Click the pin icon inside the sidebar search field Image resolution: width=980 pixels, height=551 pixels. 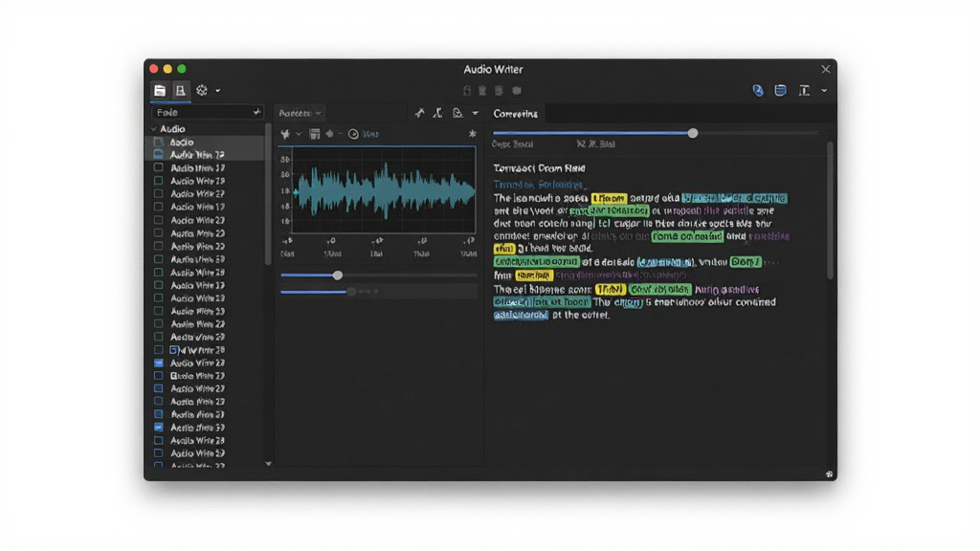[256, 113]
